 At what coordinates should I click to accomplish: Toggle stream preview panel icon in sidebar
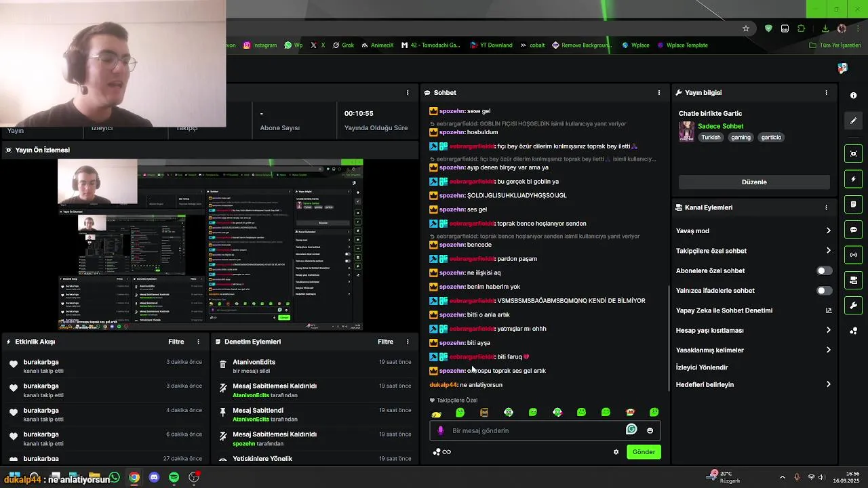coord(854,154)
